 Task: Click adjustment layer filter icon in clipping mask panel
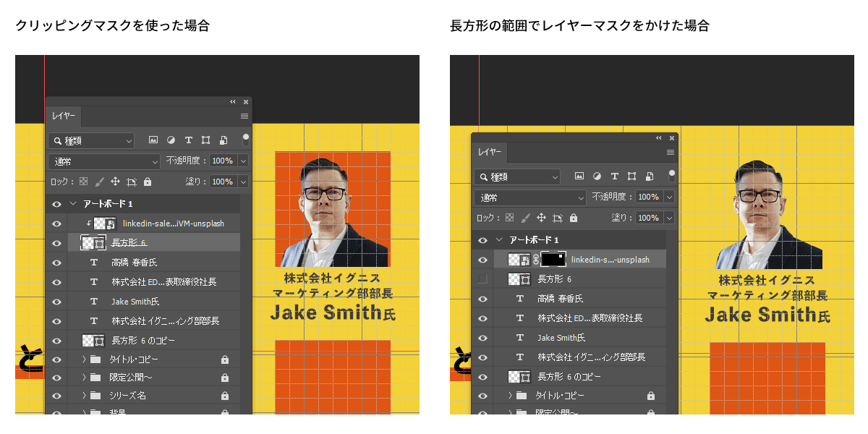coord(171,140)
